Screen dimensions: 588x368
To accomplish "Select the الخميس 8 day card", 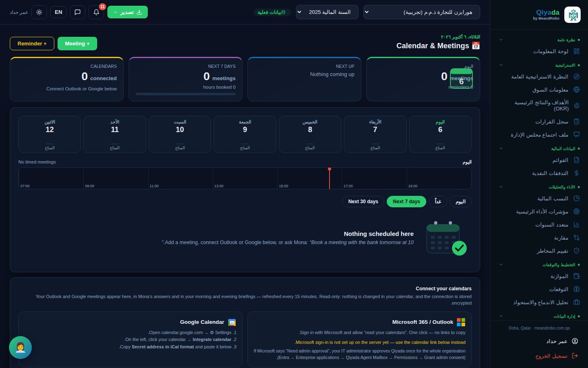I will pos(310,134).
